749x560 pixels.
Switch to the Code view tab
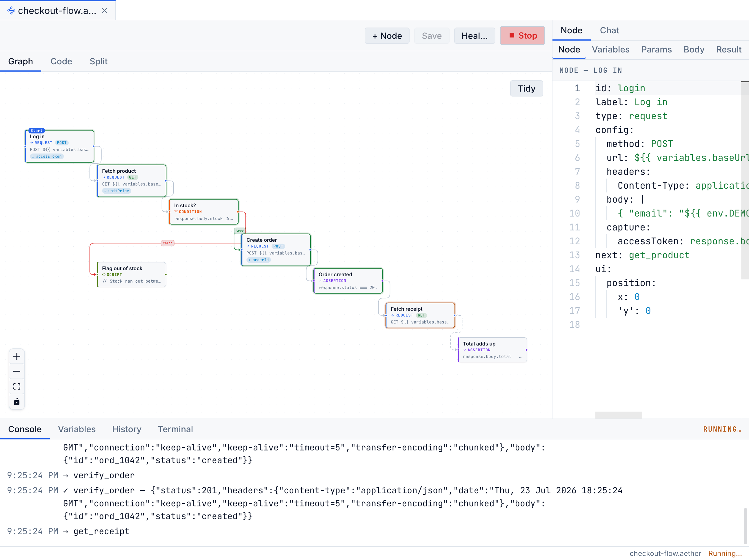coord(61,61)
